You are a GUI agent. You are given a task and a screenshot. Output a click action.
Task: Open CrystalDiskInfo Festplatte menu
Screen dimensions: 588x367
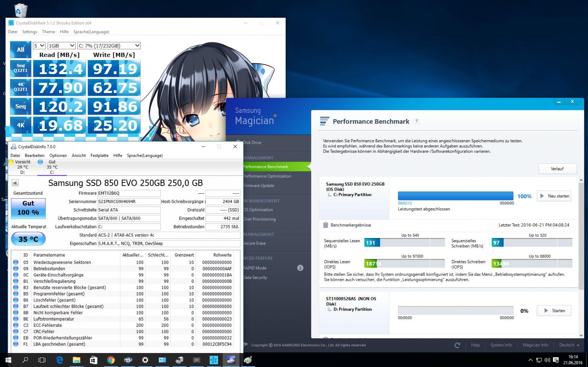tap(99, 155)
